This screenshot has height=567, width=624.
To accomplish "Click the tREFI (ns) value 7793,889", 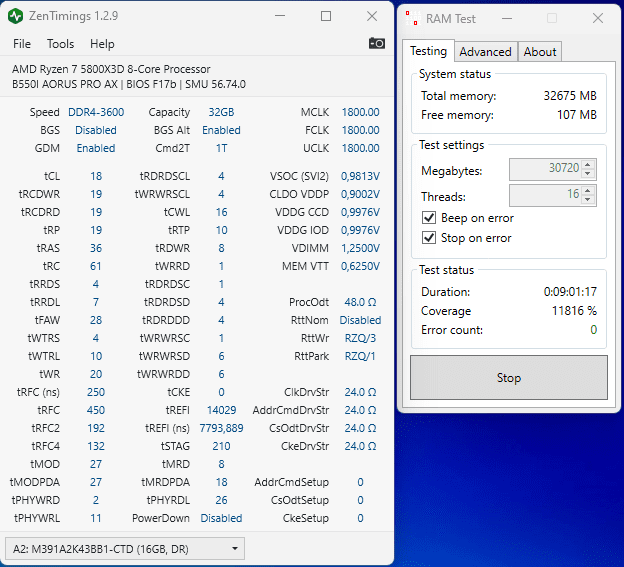I will pyautogui.click(x=221, y=428).
